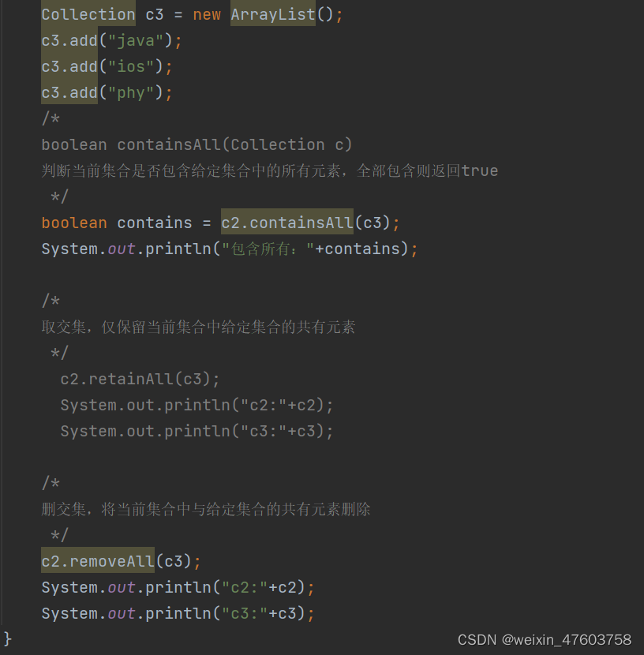Click the final active println("c3:"+c3) line
644x655 pixels.
(178, 613)
